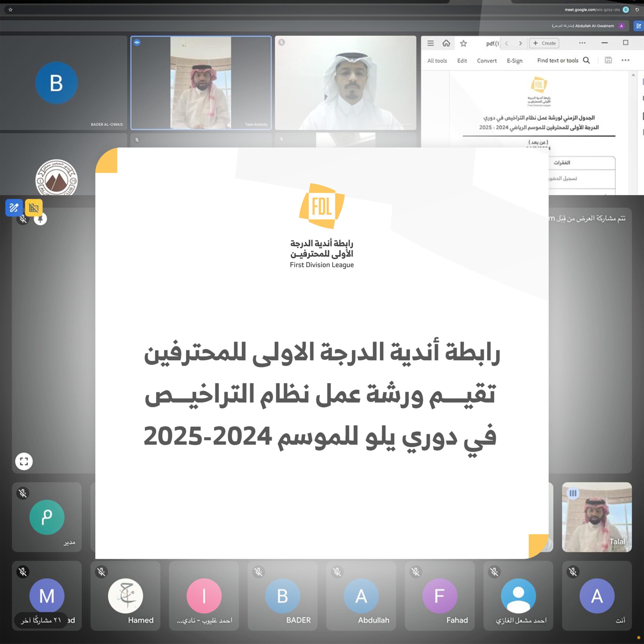Click the Abdullah participant avatar
The height and width of the screenshot is (644, 644).
(361, 596)
